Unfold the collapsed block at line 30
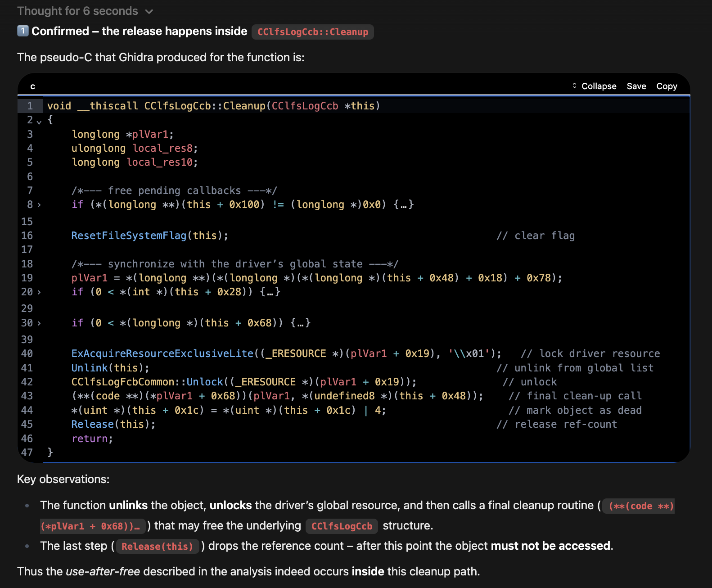 (39, 323)
